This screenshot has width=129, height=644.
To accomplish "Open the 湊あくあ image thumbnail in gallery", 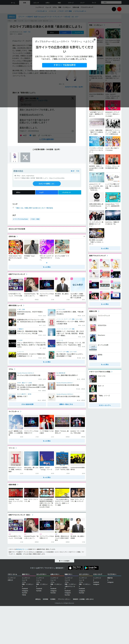I will (14, 157).
